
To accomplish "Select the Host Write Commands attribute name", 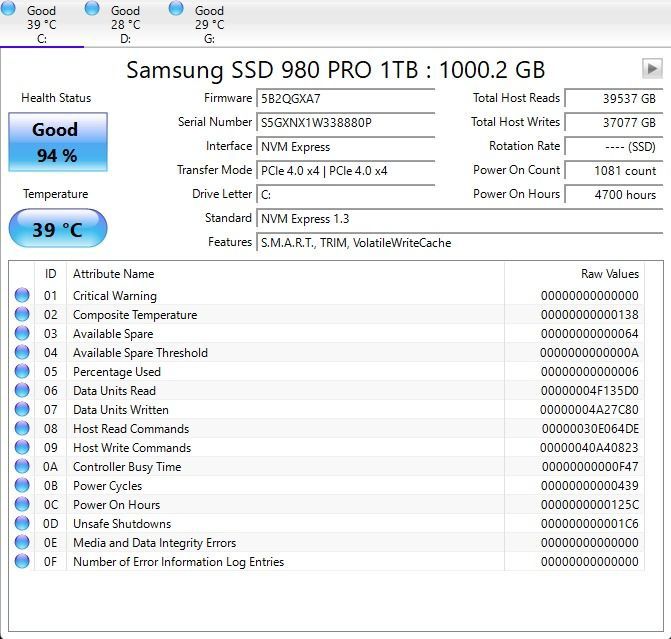I will (x=132, y=448).
